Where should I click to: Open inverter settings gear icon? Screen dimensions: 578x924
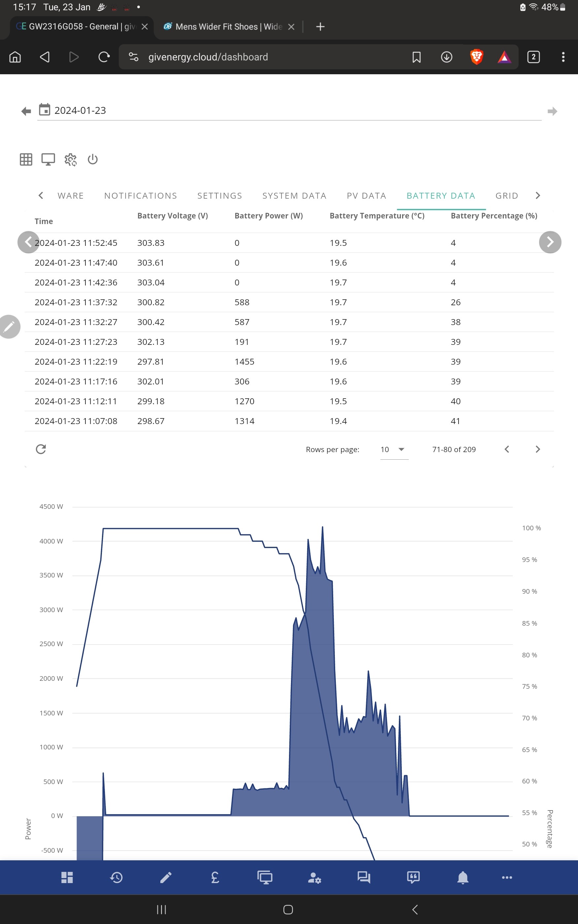point(70,159)
